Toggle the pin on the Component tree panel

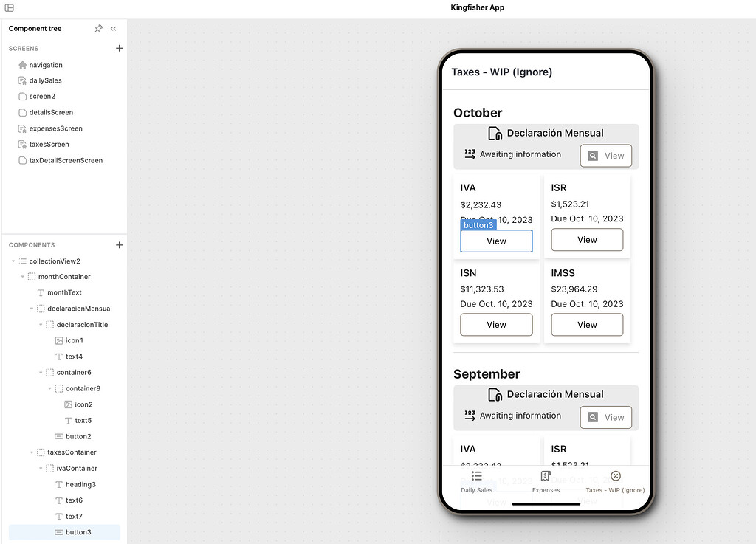pyautogui.click(x=98, y=28)
